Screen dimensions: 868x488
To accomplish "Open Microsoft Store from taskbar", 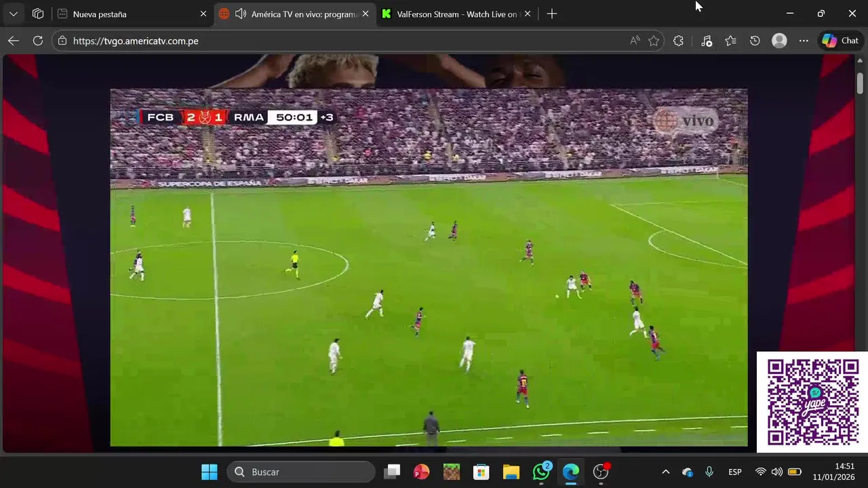I will (481, 472).
